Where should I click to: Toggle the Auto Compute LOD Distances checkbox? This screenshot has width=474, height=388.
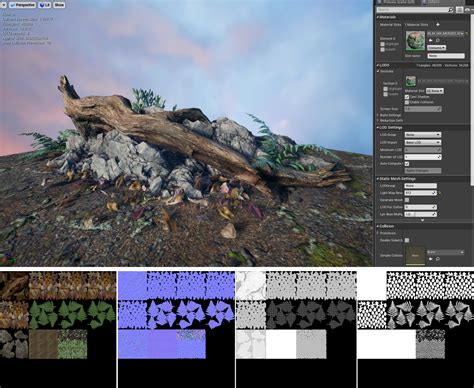407,164
